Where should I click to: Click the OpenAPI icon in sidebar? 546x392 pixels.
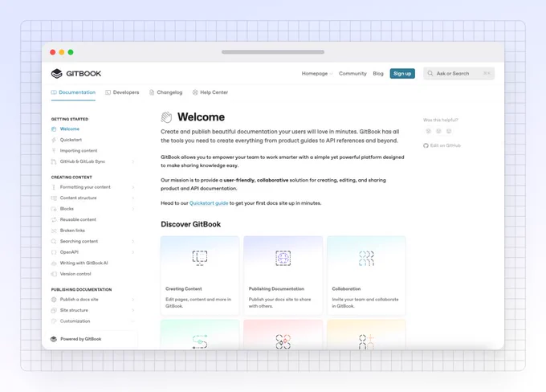[54, 252]
